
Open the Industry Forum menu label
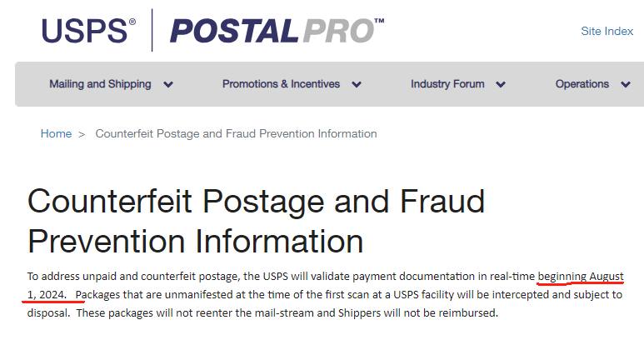point(447,84)
